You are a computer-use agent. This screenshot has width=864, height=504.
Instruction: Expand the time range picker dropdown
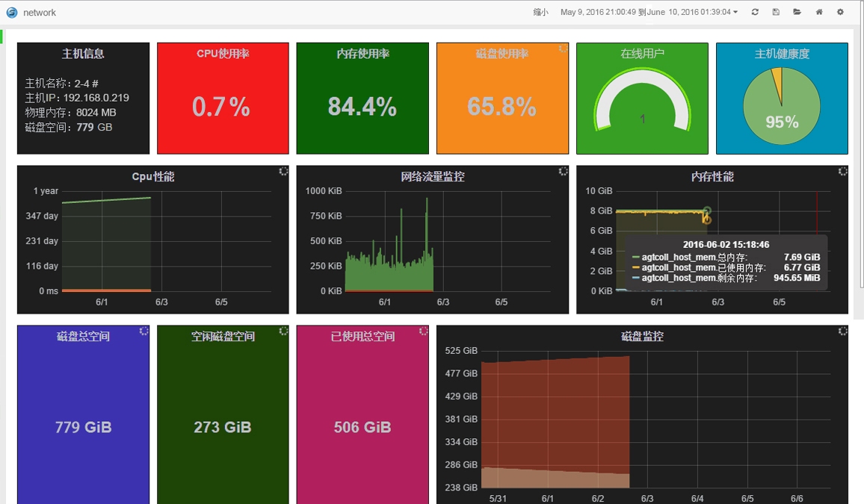[649, 12]
